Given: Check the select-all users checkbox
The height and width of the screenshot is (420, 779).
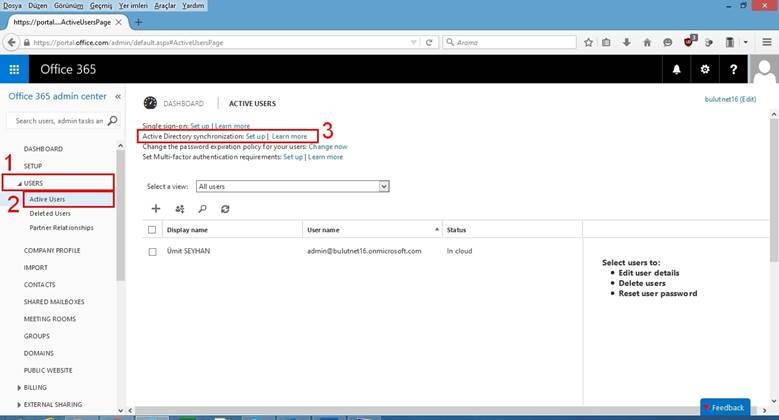Looking at the screenshot, I should (152, 230).
